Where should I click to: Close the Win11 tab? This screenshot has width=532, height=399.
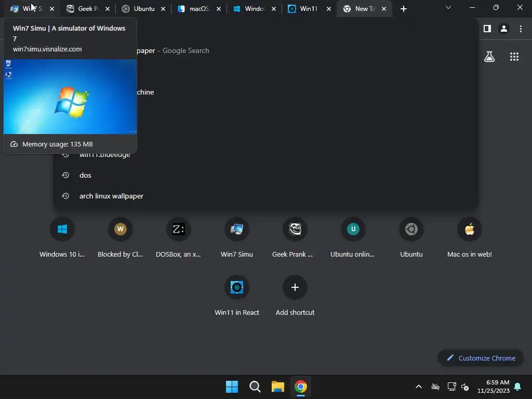329,9
